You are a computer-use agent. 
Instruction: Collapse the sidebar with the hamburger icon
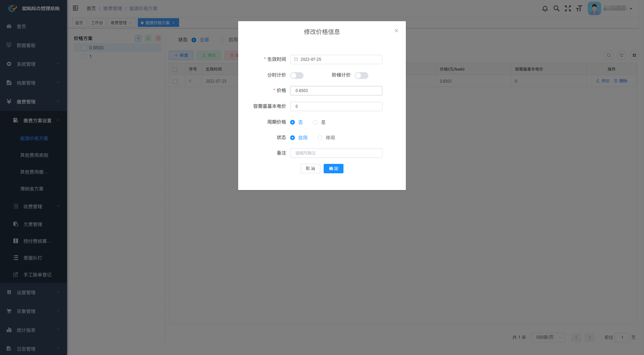[75, 8]
